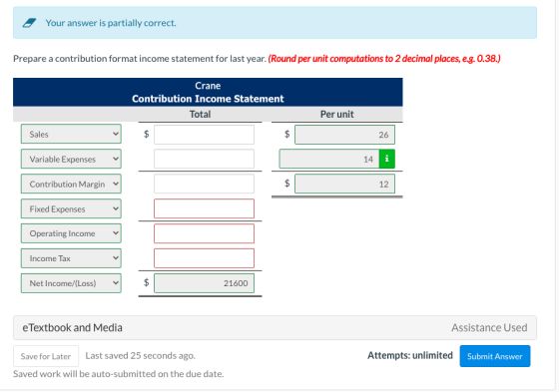Click the 'Contribution Income Statement' title
This screenshot has height=392, width=559.
(x=208, y=99)
